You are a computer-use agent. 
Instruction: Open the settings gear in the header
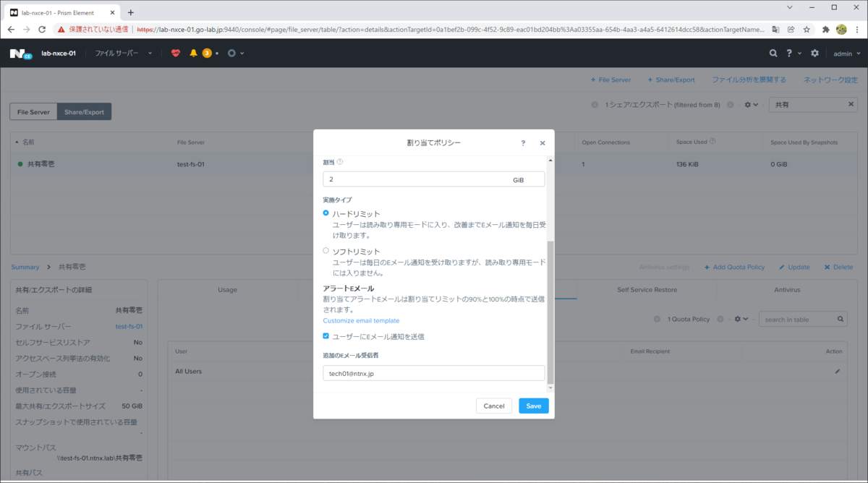[x=814, y=52]
